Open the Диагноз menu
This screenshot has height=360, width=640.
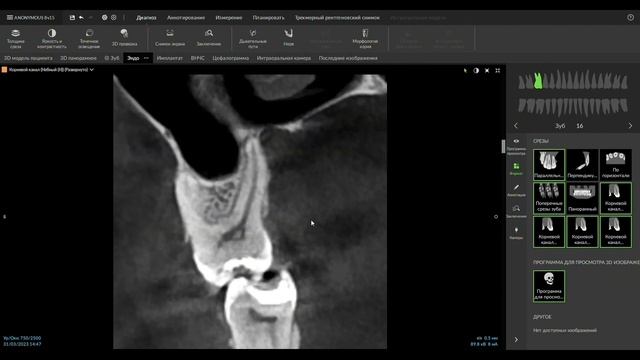[x=146, y=18]
